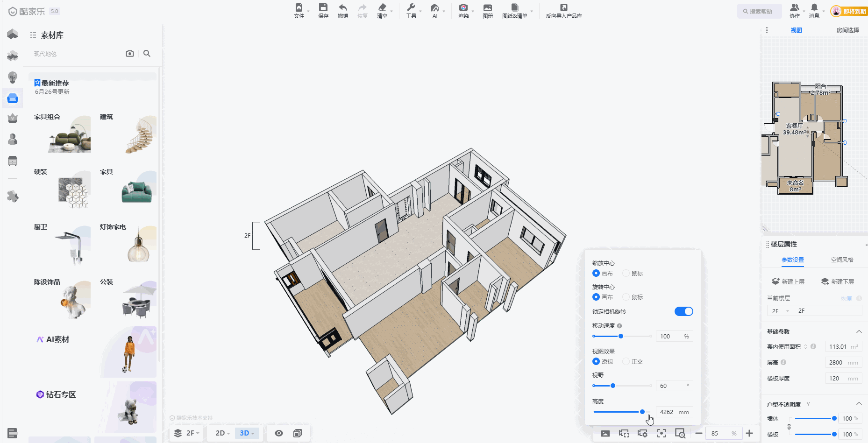The width and height of the screenshot is (868, 443).
Task: Click the camera image-search icon in 素材库
Action: (130, 54)
